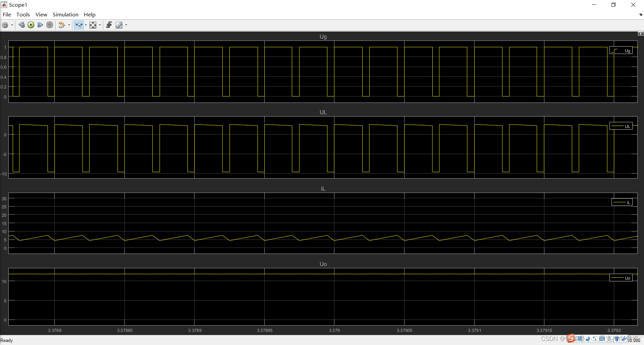This screenshot has width=644, height=345.
Task: Expand the measurements dropdown arrow
Action: (126, 25)
